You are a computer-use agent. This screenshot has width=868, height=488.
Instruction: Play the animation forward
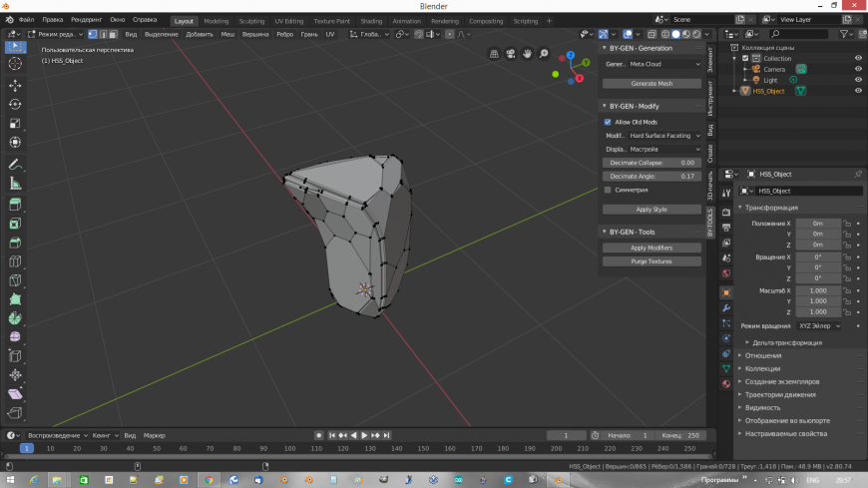pos(364,435)
